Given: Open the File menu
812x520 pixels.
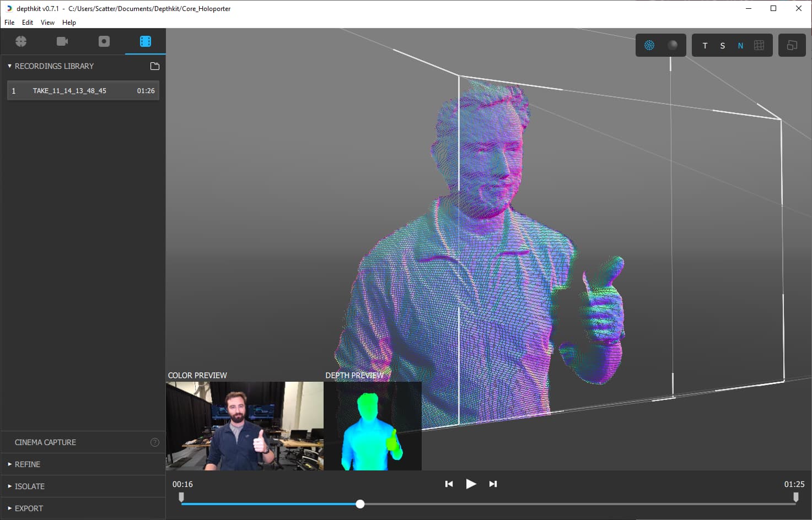Looking at the screenshot, I should point(9,23).
